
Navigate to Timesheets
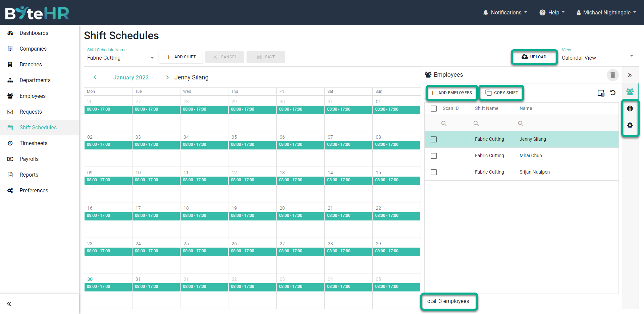coord(34,143)
